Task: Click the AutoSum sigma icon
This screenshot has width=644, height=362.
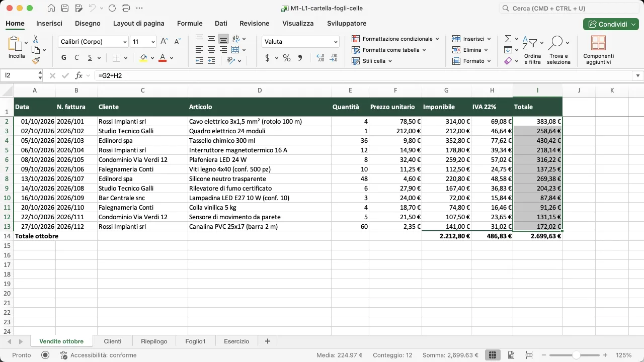Action: coord(508,39)
